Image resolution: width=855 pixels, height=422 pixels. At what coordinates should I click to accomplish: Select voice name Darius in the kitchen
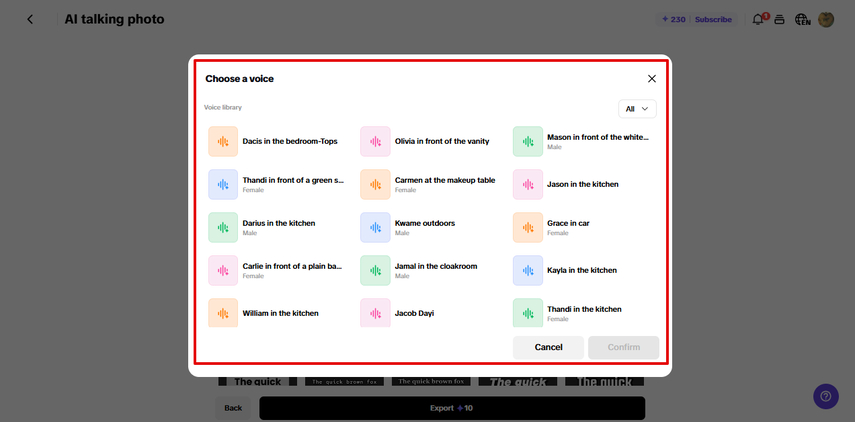[x=279, y=223]
